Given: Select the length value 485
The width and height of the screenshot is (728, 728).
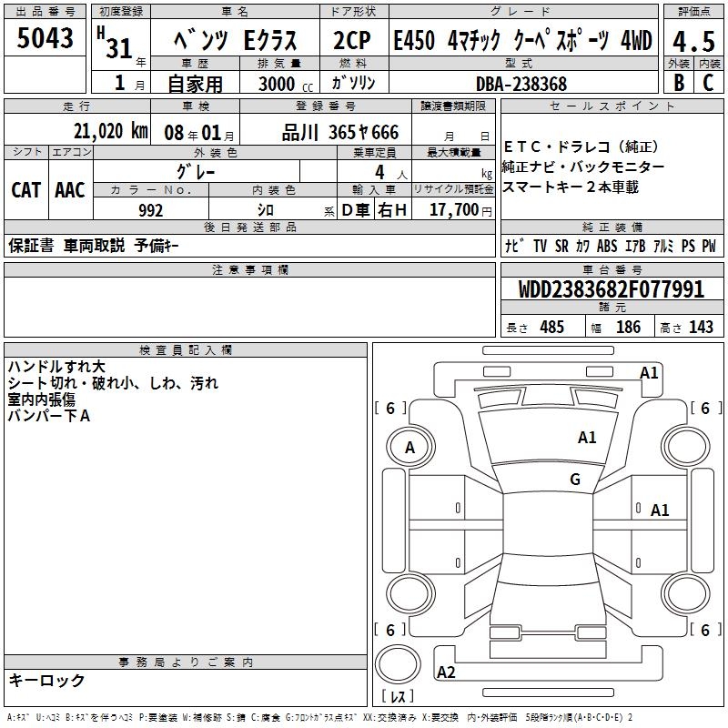Looking at the screenshot, I should pos(551,327).
